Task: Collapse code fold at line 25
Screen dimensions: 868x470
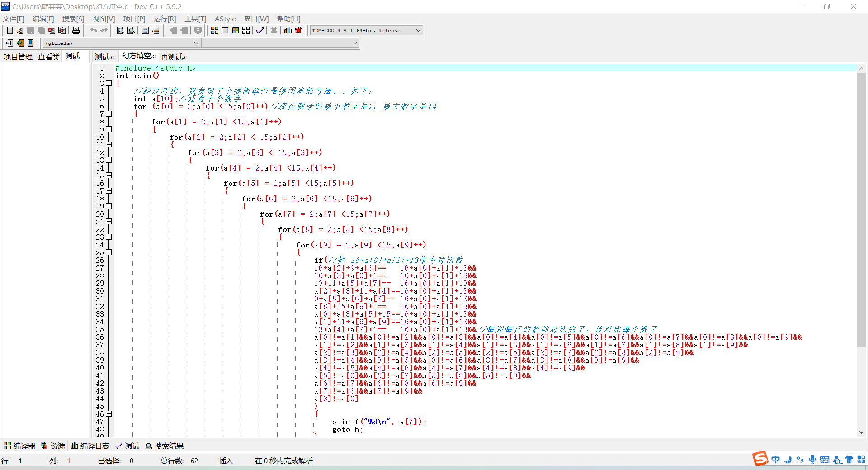Action: 109,252
